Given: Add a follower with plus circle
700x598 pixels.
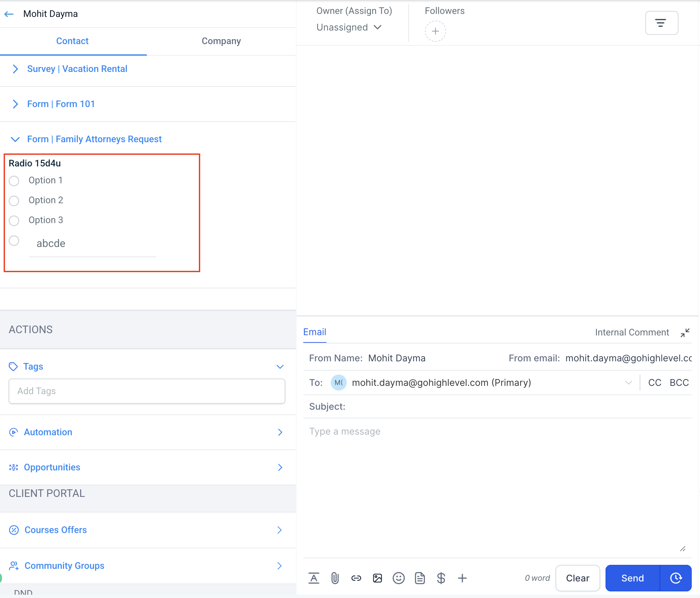Looking at the screenshot, I should click(x=435, y=31).
